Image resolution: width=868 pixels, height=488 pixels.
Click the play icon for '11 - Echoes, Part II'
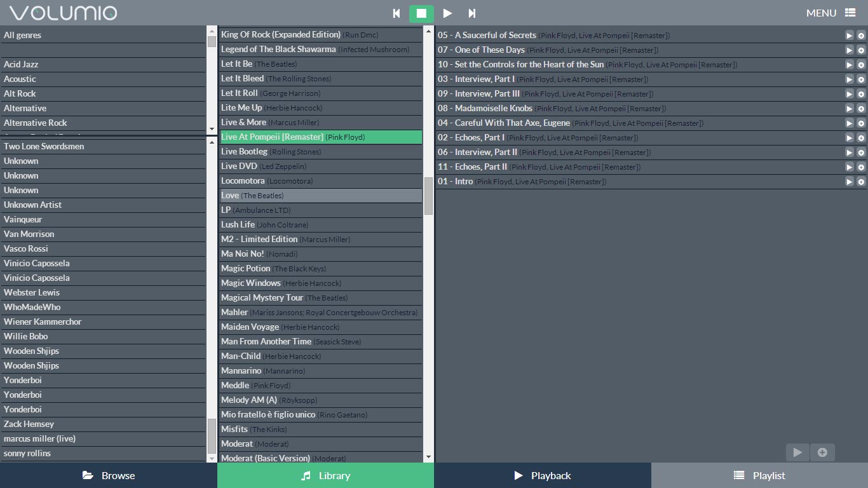click(850, 166)
